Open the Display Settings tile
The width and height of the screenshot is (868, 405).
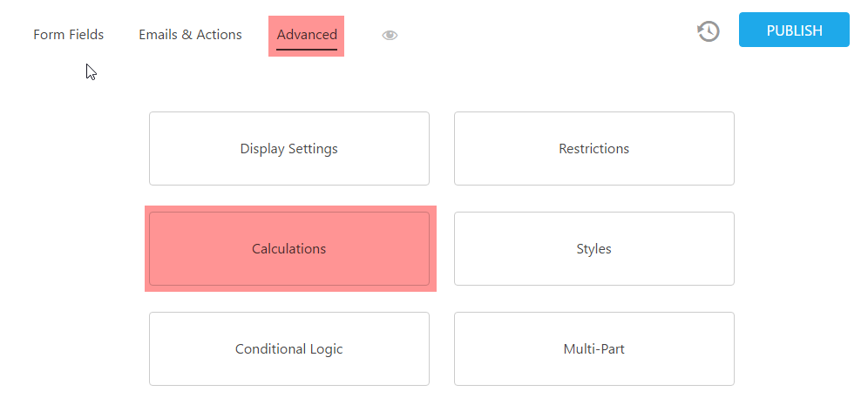coord(289,149)
